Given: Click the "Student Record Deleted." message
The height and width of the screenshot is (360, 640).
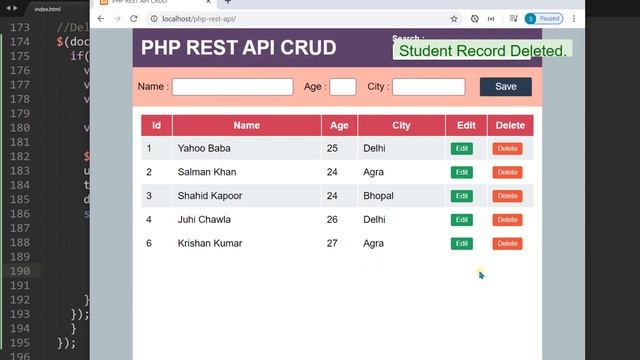Looking at the screenshot, I should pos(482,51).
